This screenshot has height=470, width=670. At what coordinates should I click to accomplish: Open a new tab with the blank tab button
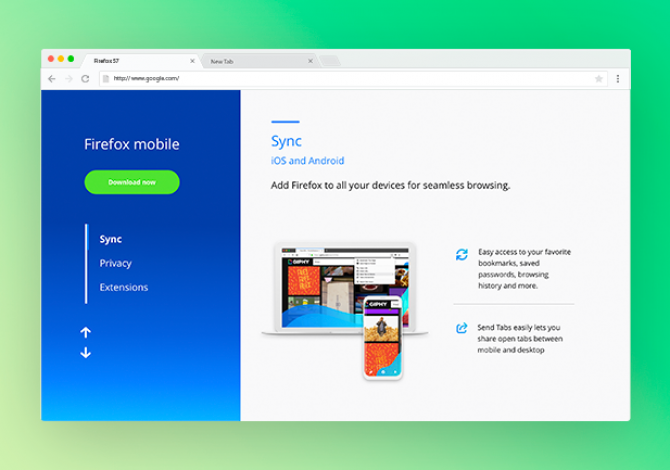point(330,61)
